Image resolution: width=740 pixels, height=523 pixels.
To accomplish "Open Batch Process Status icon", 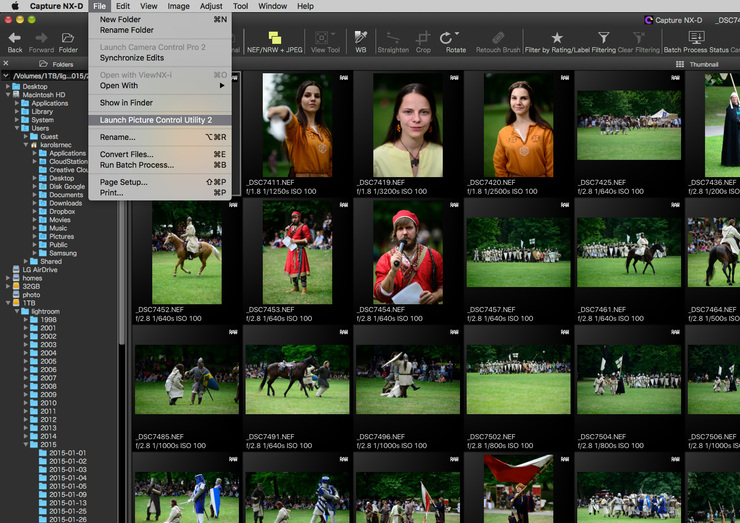I will (x=697, y=37).
